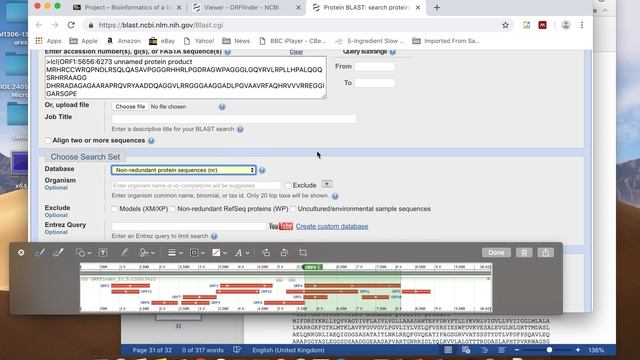Select the Protein BLAST tab
The image size is (640, 360).
click(366, 7)
